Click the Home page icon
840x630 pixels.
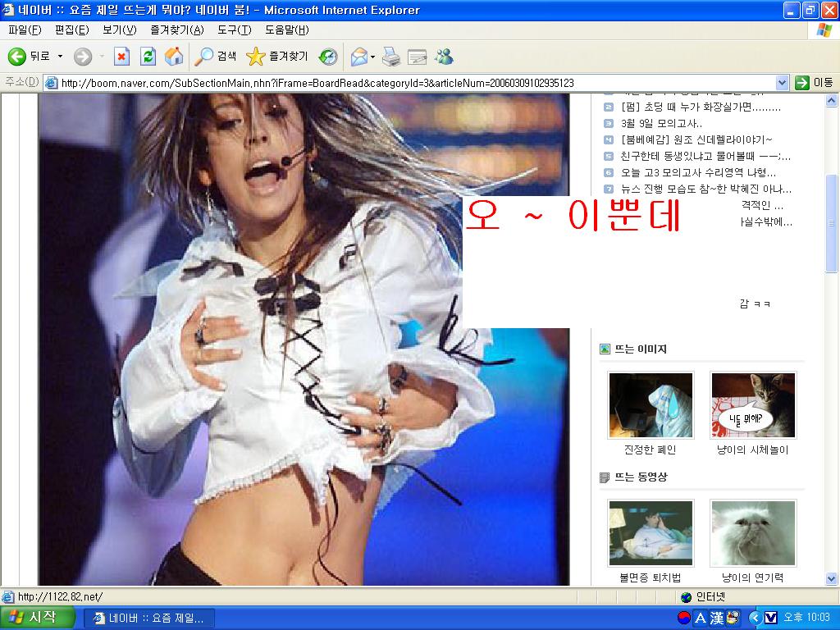(174, 57)
